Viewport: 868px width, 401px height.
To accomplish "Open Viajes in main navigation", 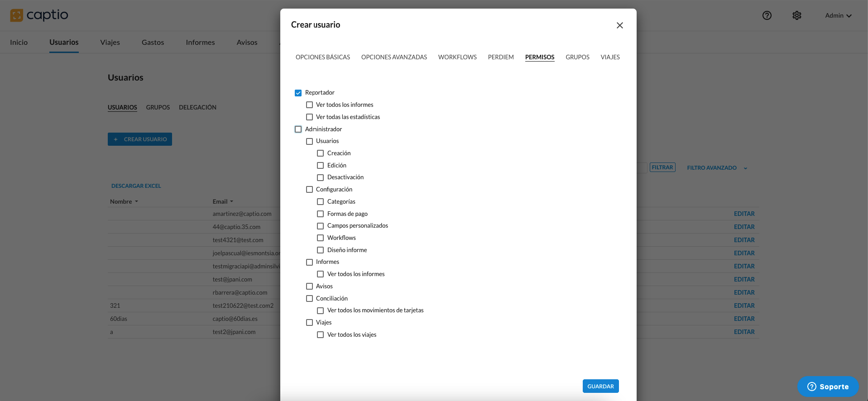I will (110, 43).
